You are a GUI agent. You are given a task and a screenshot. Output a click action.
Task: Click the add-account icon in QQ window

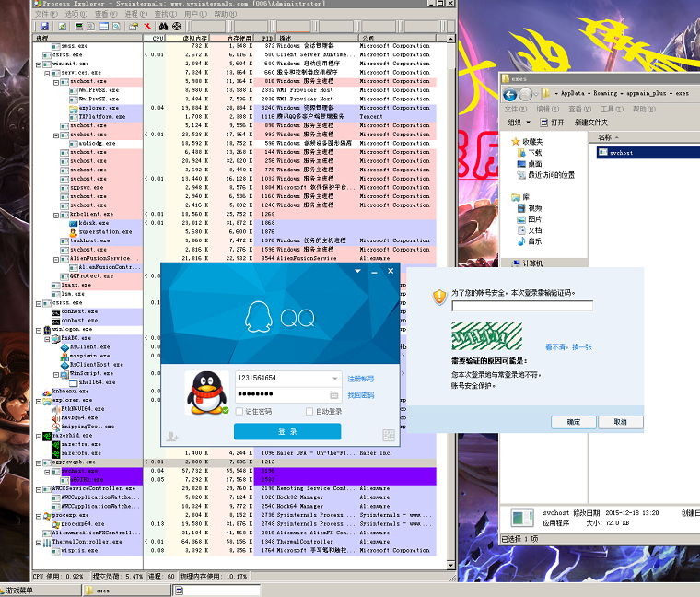172,437
